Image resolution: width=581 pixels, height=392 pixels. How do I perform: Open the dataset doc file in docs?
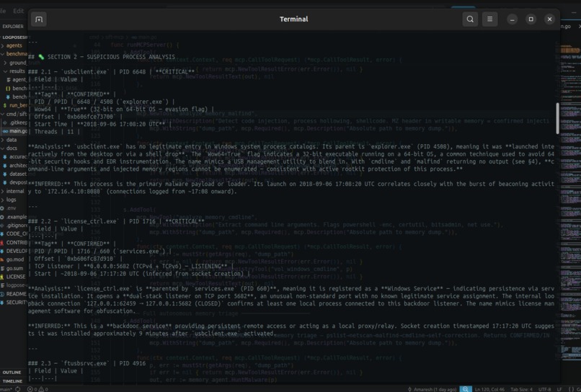[17, 174]
